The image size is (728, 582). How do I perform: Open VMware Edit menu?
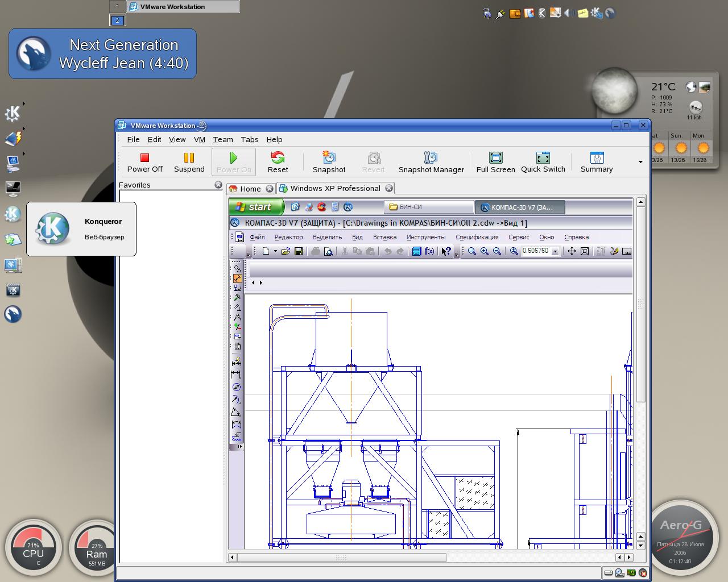[x=154, y=139]
